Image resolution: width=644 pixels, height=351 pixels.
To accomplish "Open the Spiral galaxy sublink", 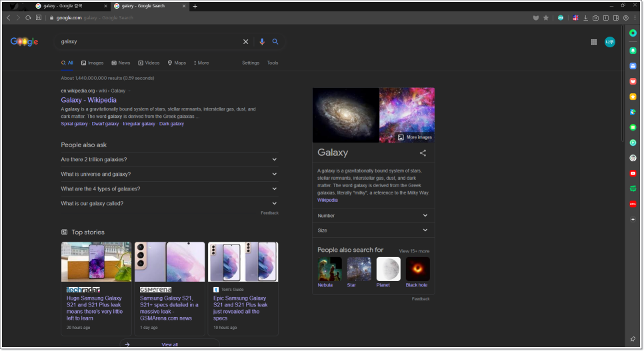I will coord(75,124).
